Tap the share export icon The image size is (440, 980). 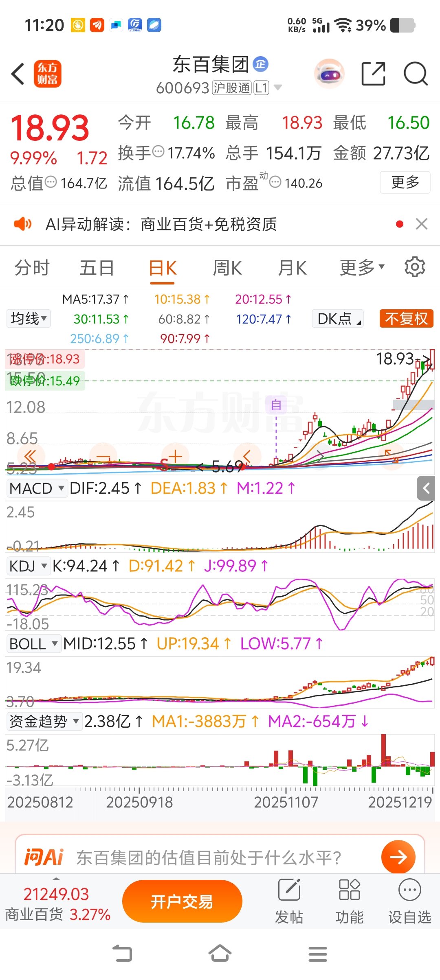[x=374, y=74]
